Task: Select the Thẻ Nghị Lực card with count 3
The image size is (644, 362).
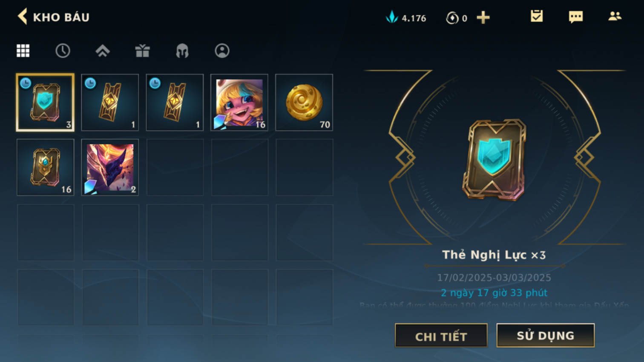Action: (45, 102)
